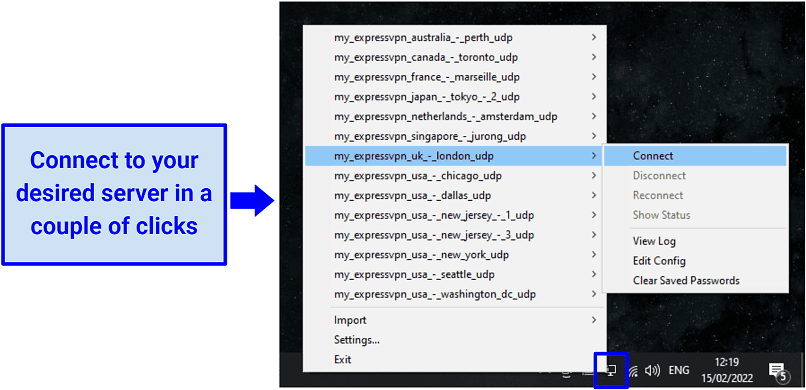Viewport: 806px width, 390px height.
Task: Expand the australia_-_perth_udp arrow
Action: point(594,38)
